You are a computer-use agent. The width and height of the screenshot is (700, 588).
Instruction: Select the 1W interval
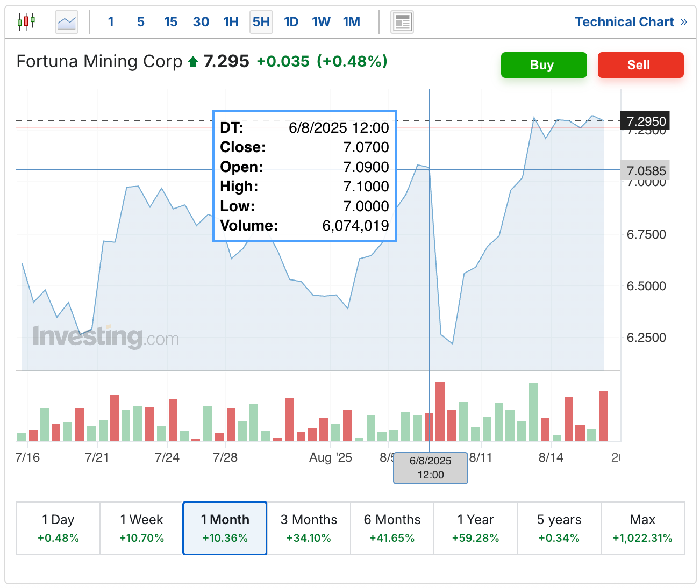coord(322,22)
